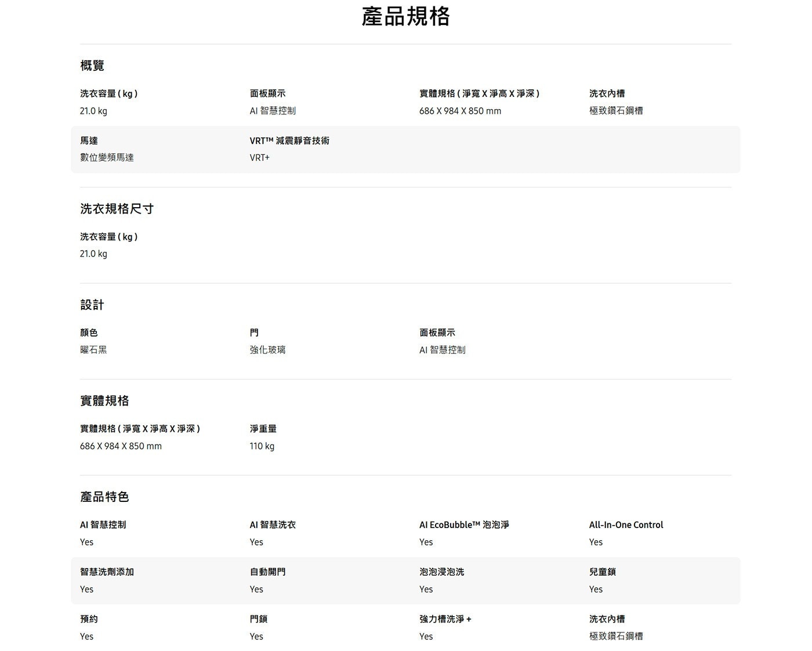Image resolution: width=812 pixels, height=651 pixels.
Task: Click the AI 智慧控制 feature label in 產品特色
Action: click(103, 525)
